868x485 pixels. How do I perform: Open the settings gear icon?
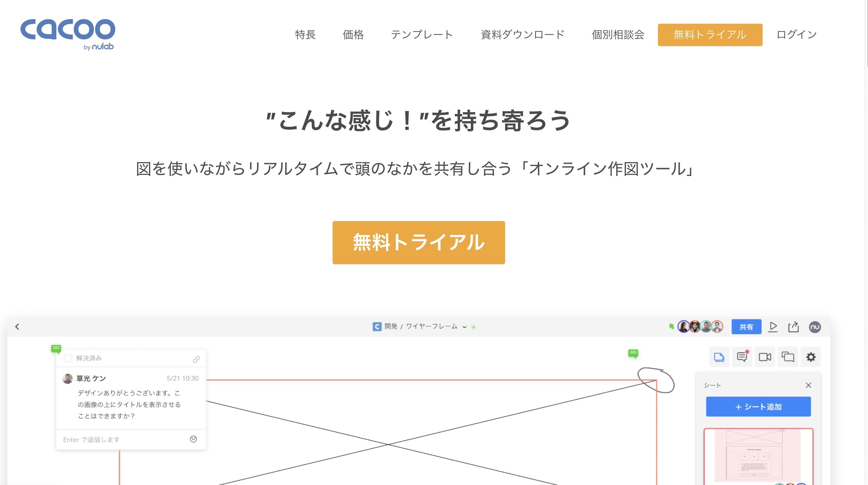pyautogui.click(x=811, y=357)
